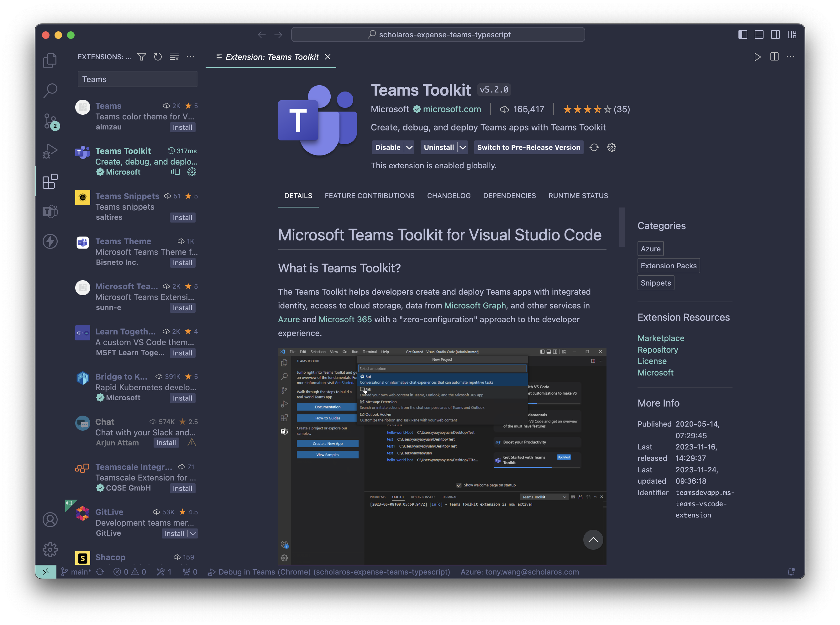Open Teams Toolkit view in activity bar

[x=50, y=211]
